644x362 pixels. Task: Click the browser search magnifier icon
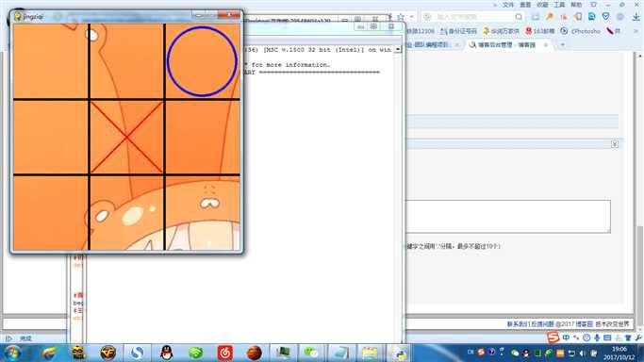pos(519,17)
